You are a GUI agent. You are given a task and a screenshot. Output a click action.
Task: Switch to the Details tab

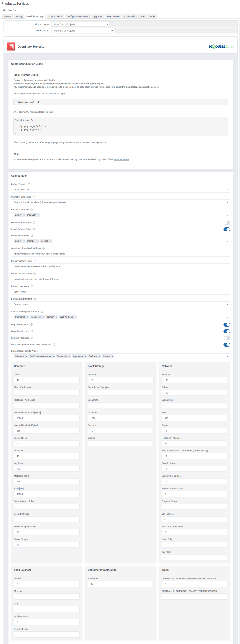(8, 16)
